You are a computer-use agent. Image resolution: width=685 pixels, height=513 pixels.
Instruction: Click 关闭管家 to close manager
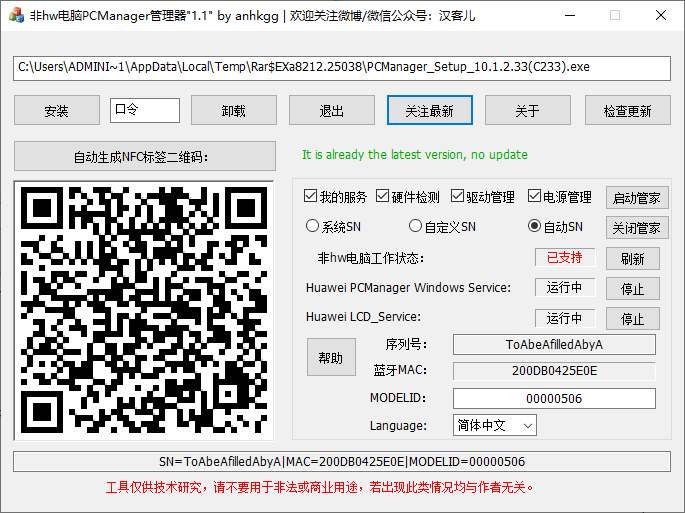pos(637,227)
